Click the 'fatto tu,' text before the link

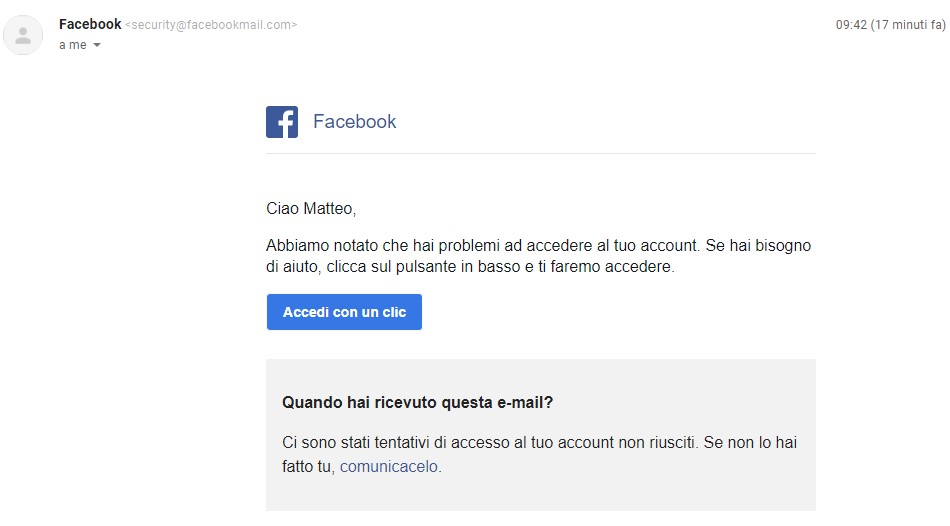(308, 467)
